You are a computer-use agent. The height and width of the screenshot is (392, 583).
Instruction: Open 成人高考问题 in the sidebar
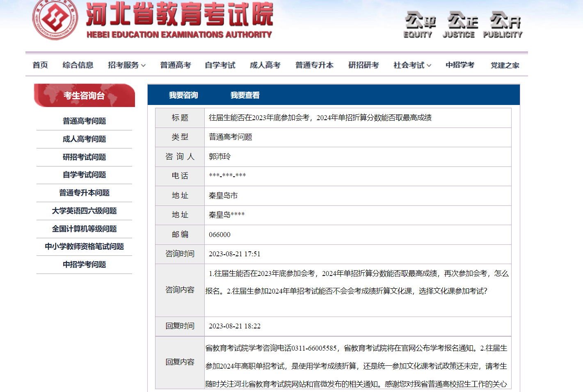[84, 139]
